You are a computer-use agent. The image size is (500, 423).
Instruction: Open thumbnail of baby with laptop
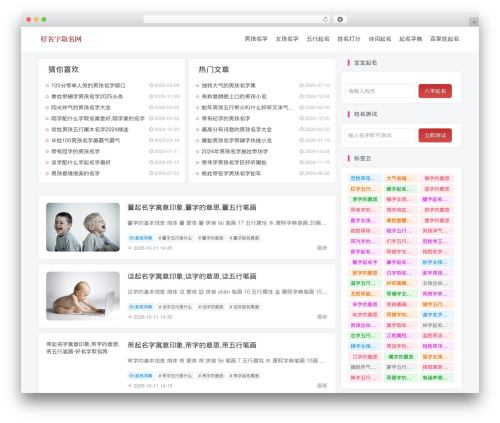[83, 296]
